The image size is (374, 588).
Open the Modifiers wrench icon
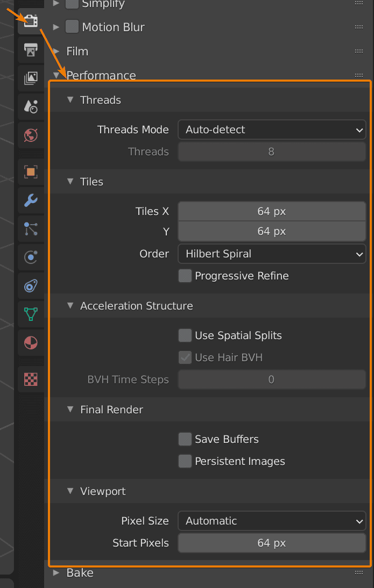pyautogui.click(x=31, y=200)
